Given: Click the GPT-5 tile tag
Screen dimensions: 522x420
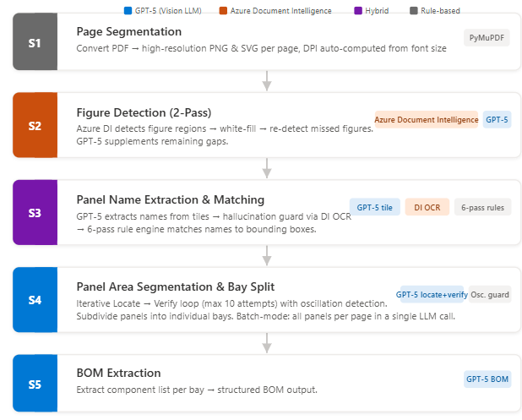Looking at the screenshot, I should 375,207.
